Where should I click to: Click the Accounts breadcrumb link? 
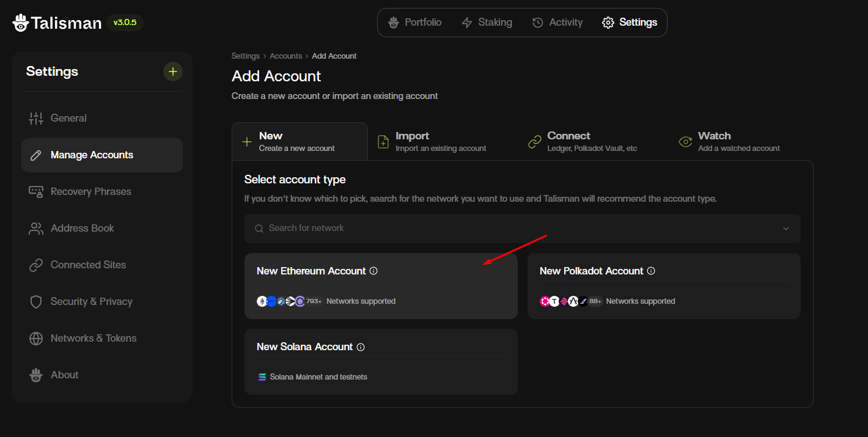pyautogui.click(x=285, y=56)
